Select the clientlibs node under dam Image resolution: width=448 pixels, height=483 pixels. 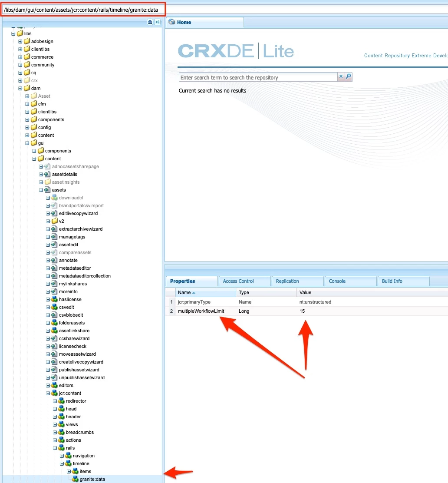[47, 112]
